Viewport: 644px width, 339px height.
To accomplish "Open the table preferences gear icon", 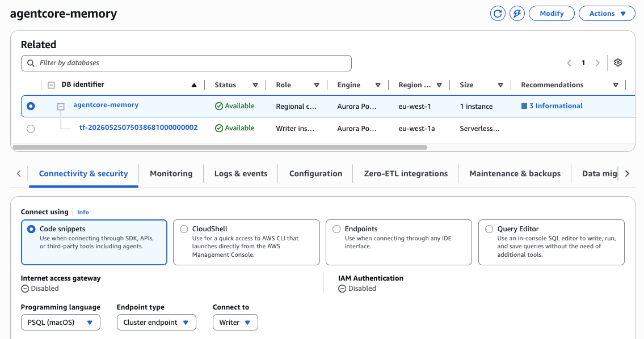I will pos(618,62).
